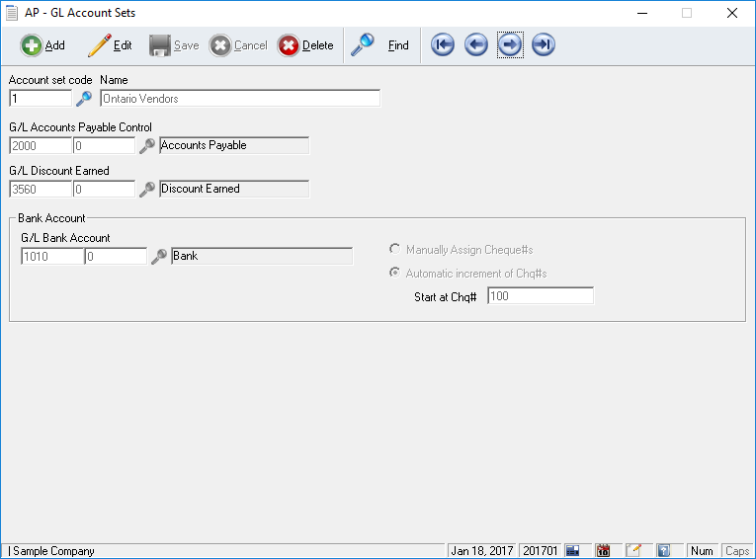Click the notepad icon in status bar
Viewport: 756px width, 559px height.
[633, 551]
